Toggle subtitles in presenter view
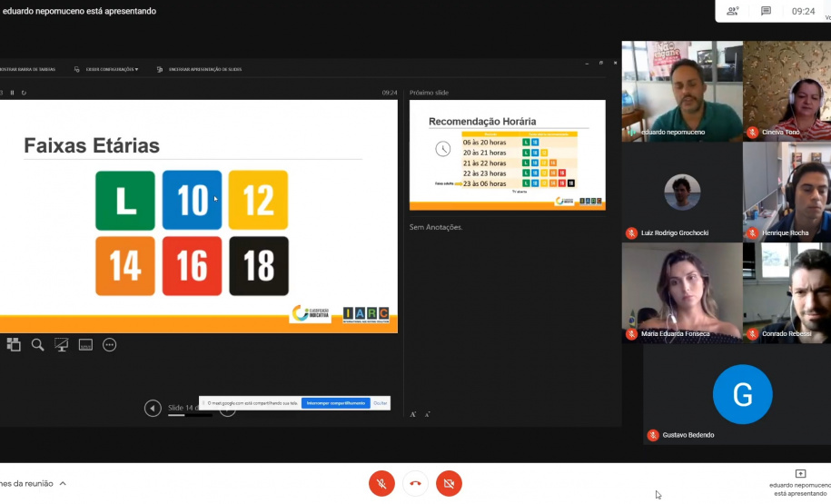Screen dimensions: 831x504 (85, 344)
